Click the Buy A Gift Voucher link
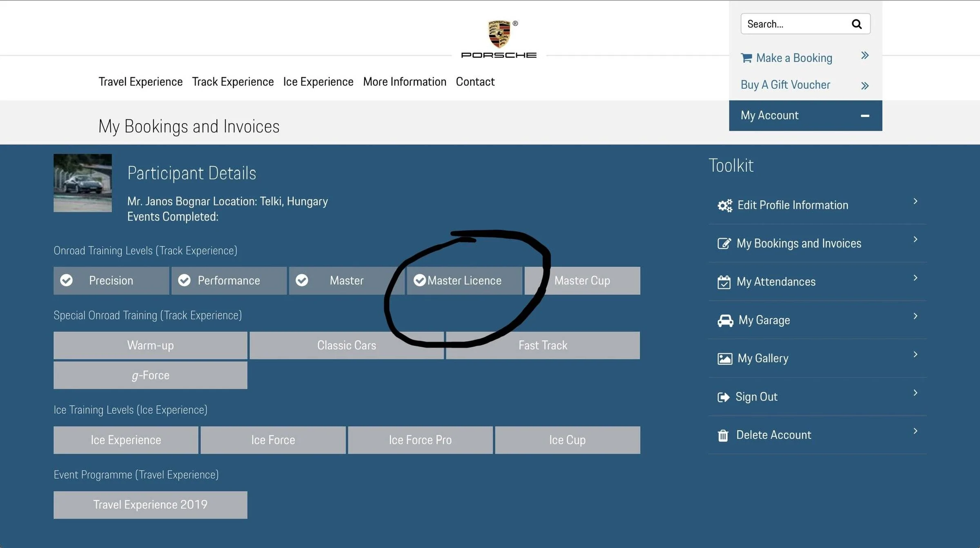 click(785, 85)
